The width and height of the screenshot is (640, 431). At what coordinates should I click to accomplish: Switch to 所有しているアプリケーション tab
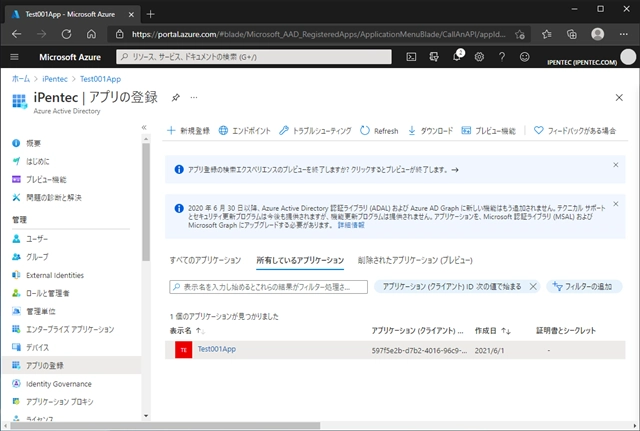(x=300, y=260)
